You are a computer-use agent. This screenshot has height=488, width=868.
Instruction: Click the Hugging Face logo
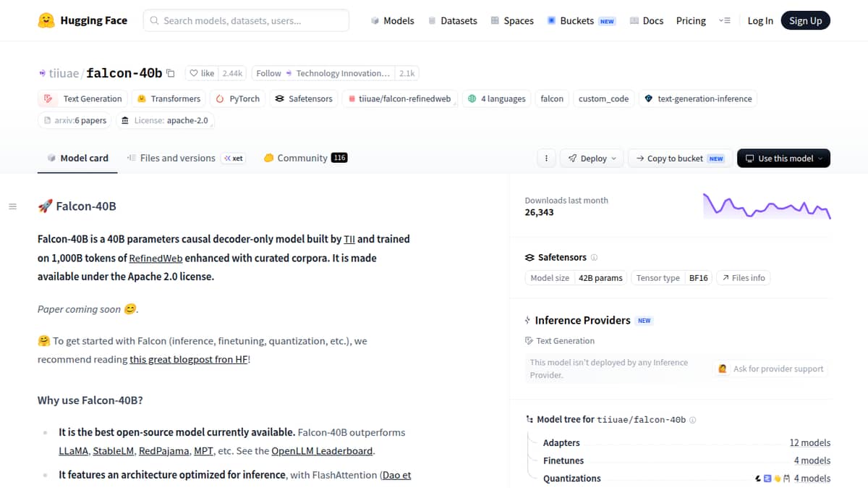pos(82,20)
